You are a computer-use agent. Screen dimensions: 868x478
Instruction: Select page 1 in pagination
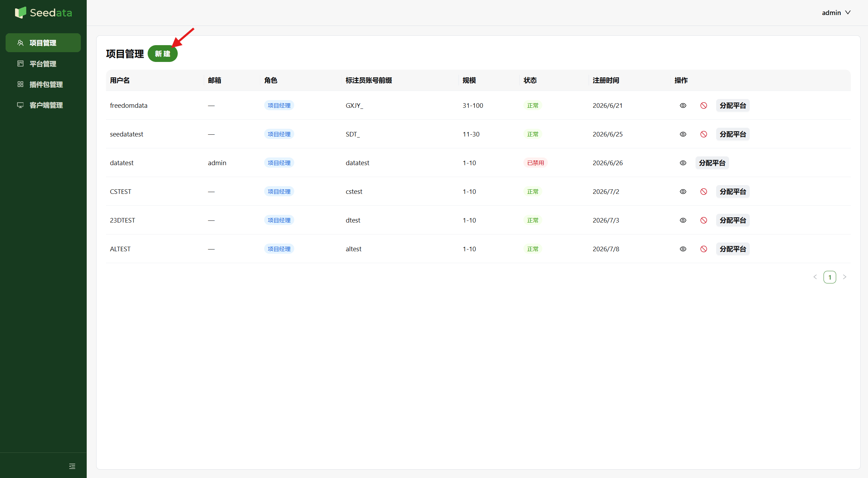pos(830,277)
